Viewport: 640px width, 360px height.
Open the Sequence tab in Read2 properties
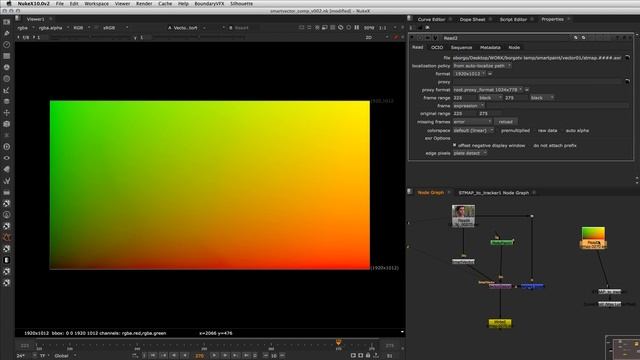click(461, 47)
